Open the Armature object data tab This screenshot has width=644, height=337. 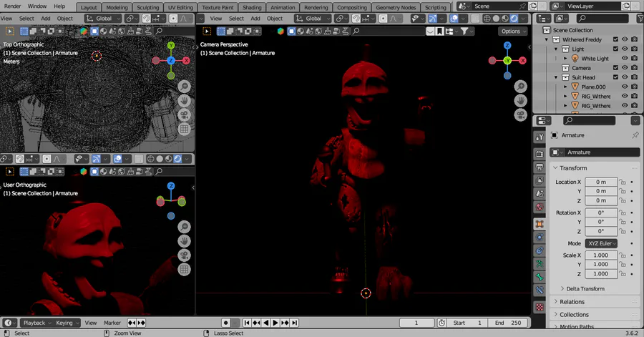[540, 263]
